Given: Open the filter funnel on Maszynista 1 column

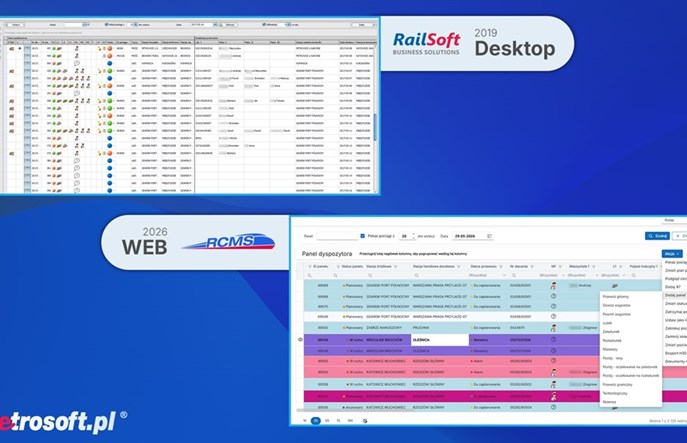Looking at the screenshot, I should (594, 266).
